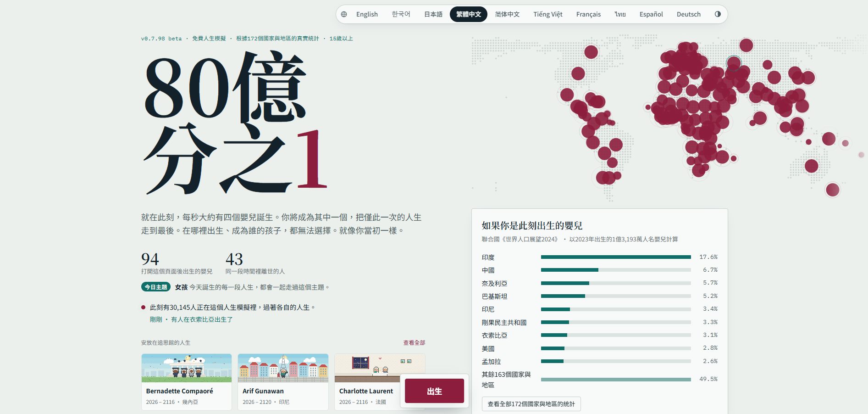This screenshot has width=868, height=414.
Task: Click the 43 deaths counter
Action: 234,259
